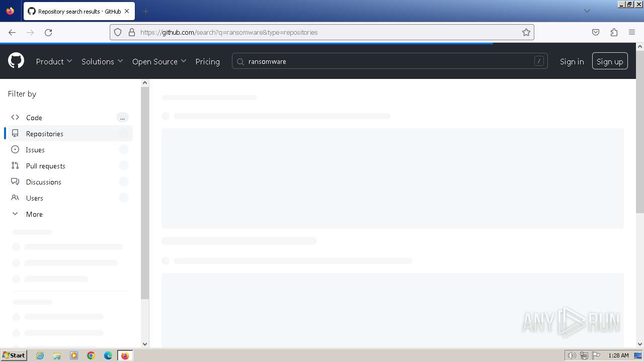The image size is (644, 362).
Task: Click the volume speaker tray icon
Action: [572, 355]
